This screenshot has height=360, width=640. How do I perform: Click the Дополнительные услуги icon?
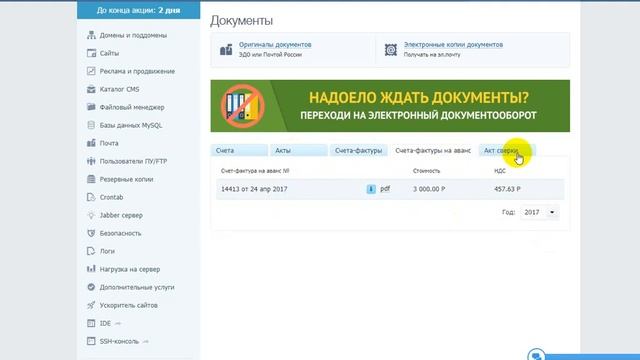(91, 287)
